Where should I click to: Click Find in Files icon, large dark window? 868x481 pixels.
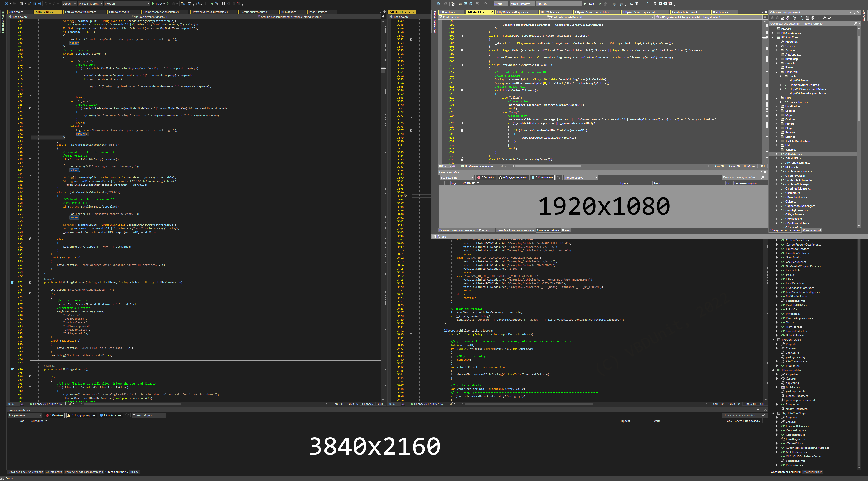[183, 4]
